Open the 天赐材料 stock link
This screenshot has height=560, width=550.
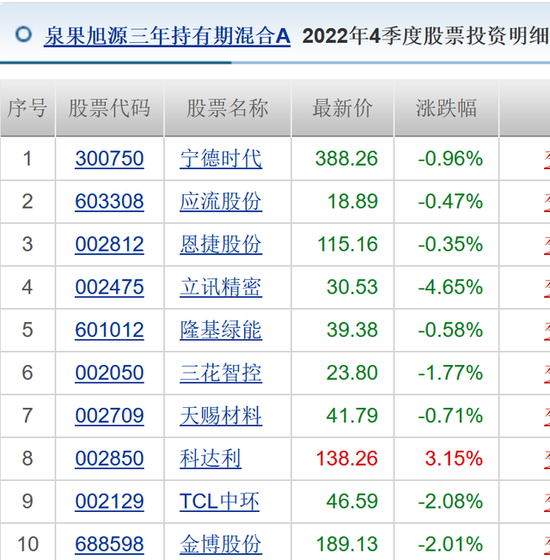click(221, 416)
